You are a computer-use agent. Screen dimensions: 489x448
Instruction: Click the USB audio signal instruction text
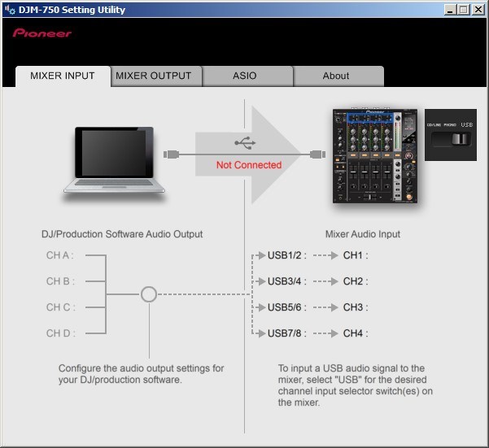click(356, 385)
